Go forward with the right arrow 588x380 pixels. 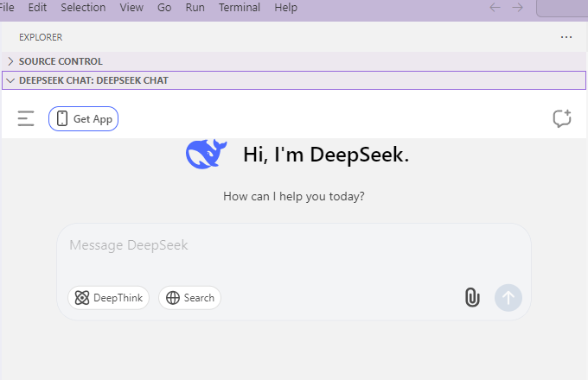pos(517,8)
